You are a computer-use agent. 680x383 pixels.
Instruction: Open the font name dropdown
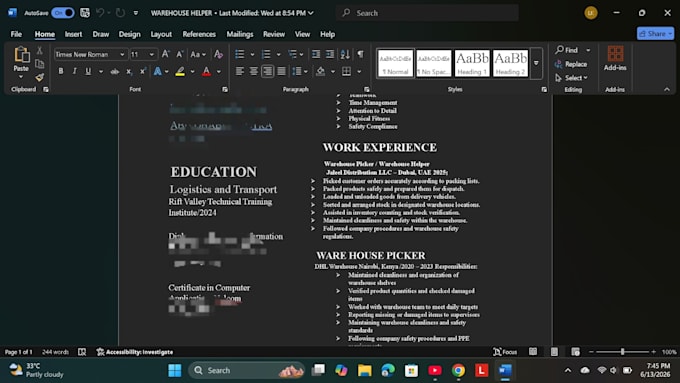[x=122, y=55]
